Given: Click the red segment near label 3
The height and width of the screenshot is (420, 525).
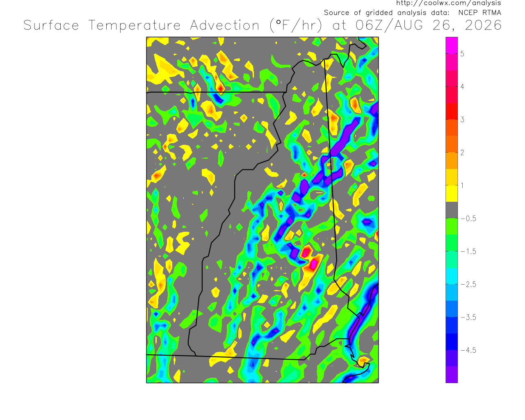Looking at the screenshot, I should point(452,111).
